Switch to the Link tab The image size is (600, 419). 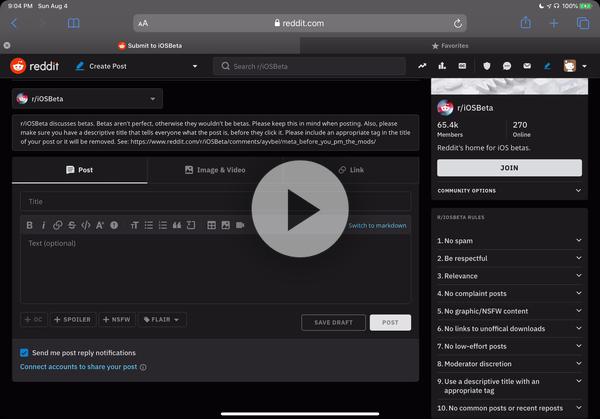[351, 170]
